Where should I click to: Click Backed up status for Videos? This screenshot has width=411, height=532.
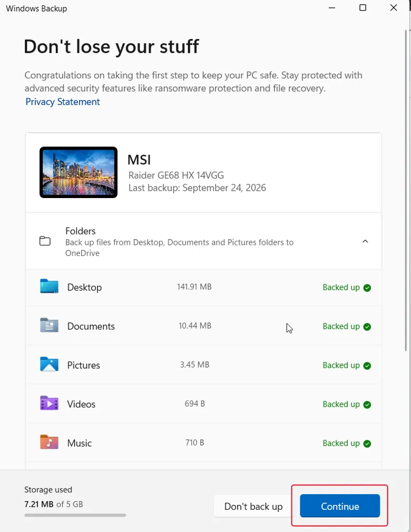(x=341, y=405)
